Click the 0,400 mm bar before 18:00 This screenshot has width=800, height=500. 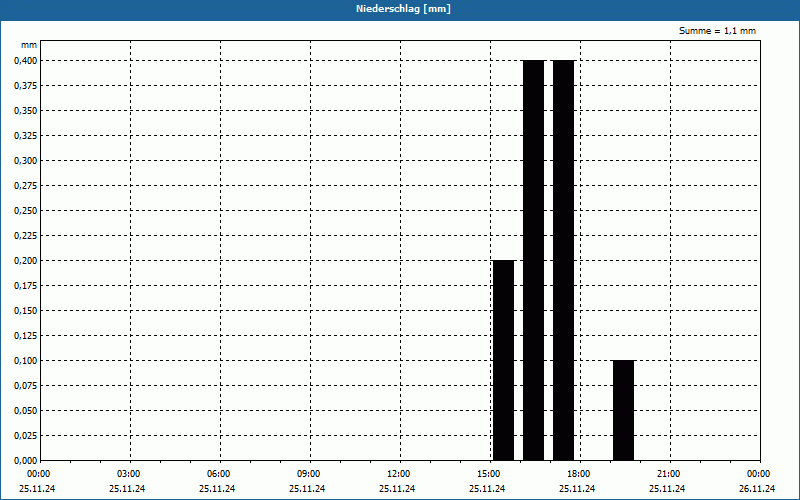click(x=563, y=261)
